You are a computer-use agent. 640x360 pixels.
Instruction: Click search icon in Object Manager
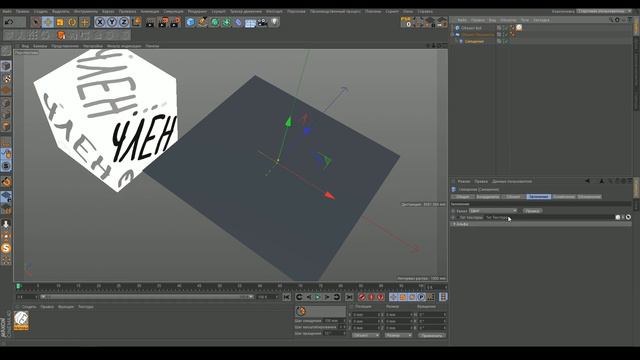pyautogui.click(x=611, y=20)
